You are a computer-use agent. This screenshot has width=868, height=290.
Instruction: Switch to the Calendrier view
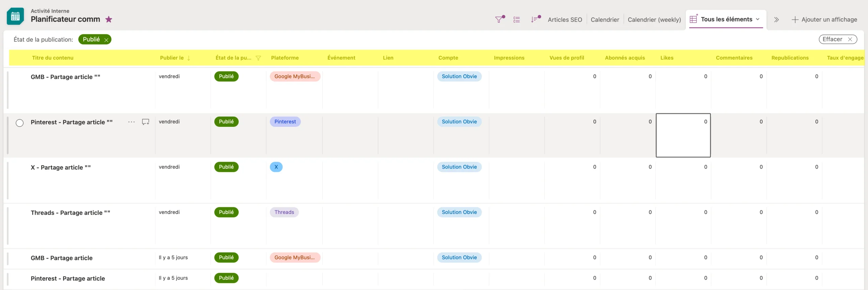click(605, 20)
